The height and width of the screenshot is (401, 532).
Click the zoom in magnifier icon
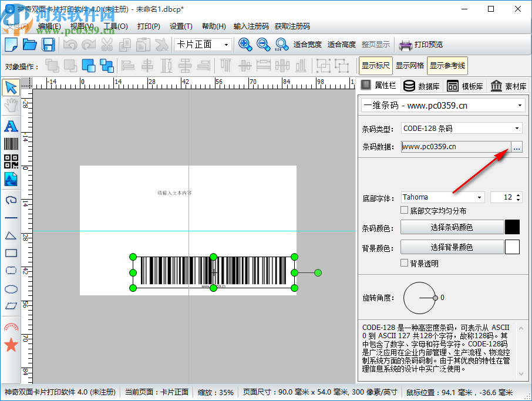coord(245,45)
